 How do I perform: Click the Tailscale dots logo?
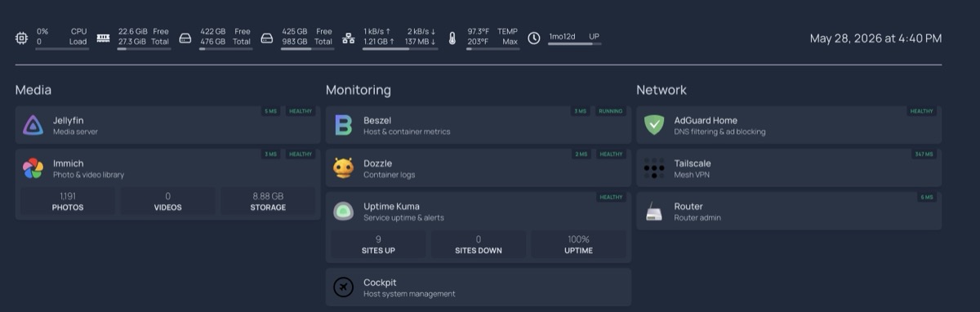pos(654,168)
